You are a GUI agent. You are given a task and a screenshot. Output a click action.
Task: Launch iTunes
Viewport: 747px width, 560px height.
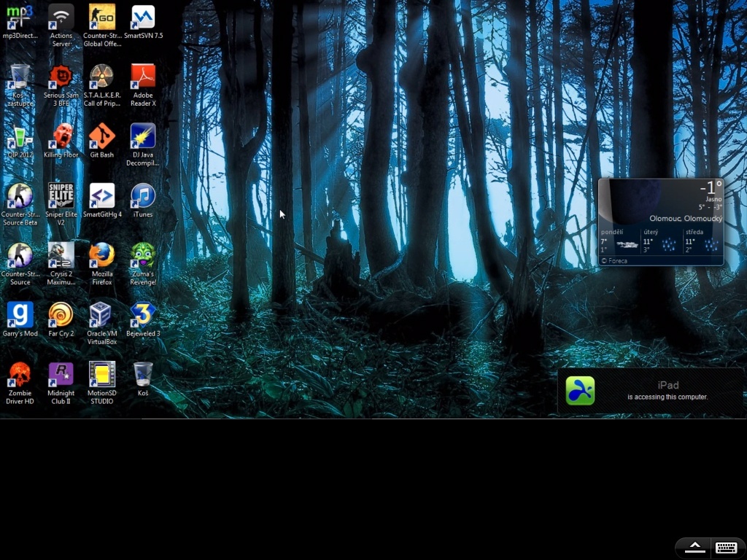pos(142,197)
